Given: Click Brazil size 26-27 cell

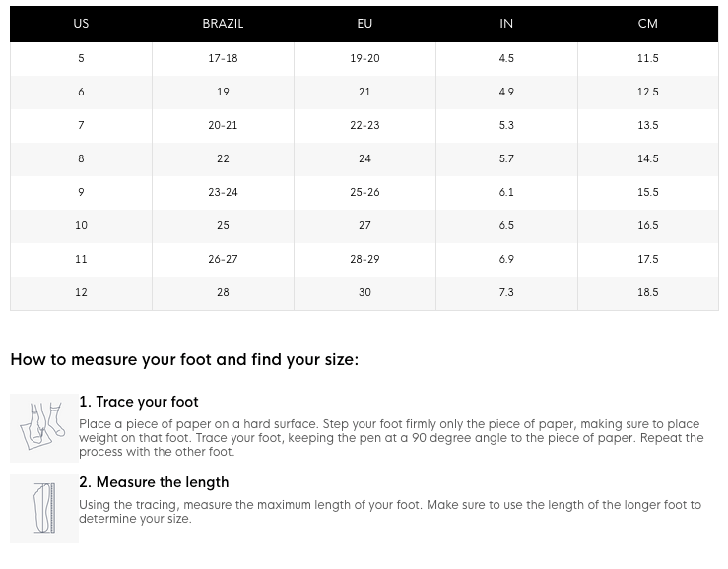Looking at the screenshot, I should (x=223, y=259).
